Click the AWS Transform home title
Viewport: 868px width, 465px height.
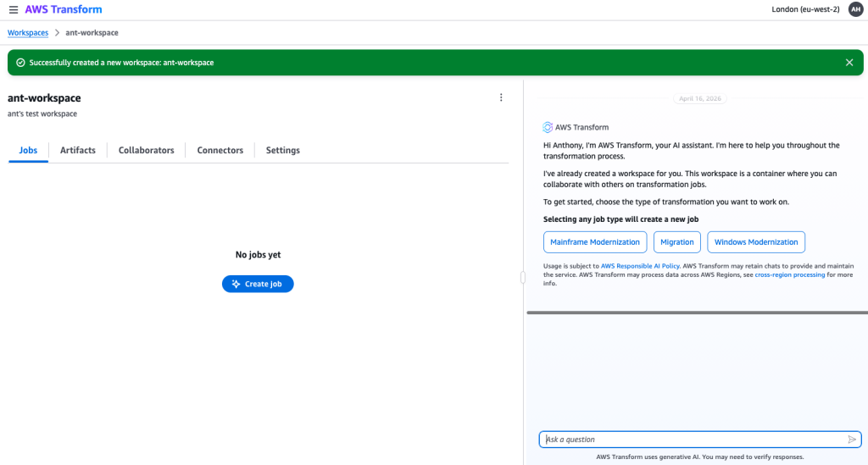[64, 9]
